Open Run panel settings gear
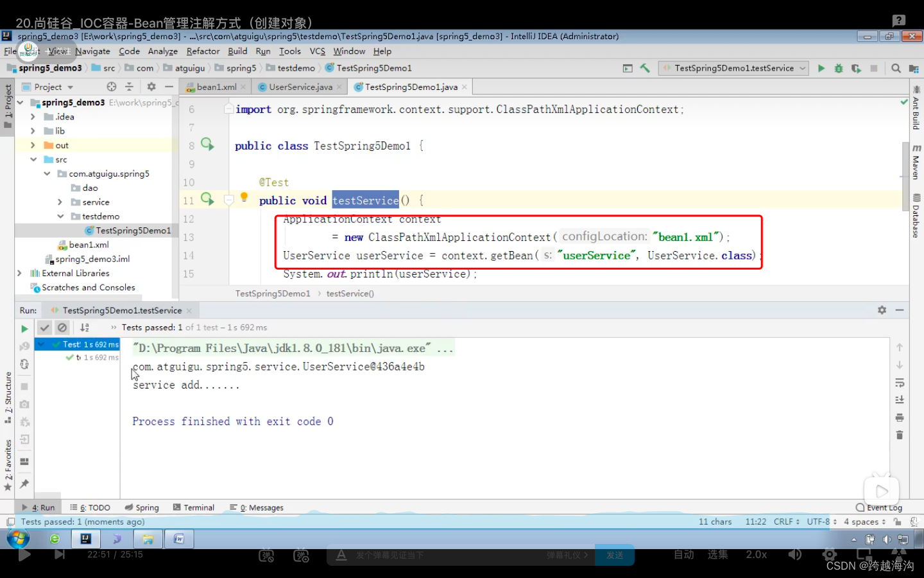 882,310
